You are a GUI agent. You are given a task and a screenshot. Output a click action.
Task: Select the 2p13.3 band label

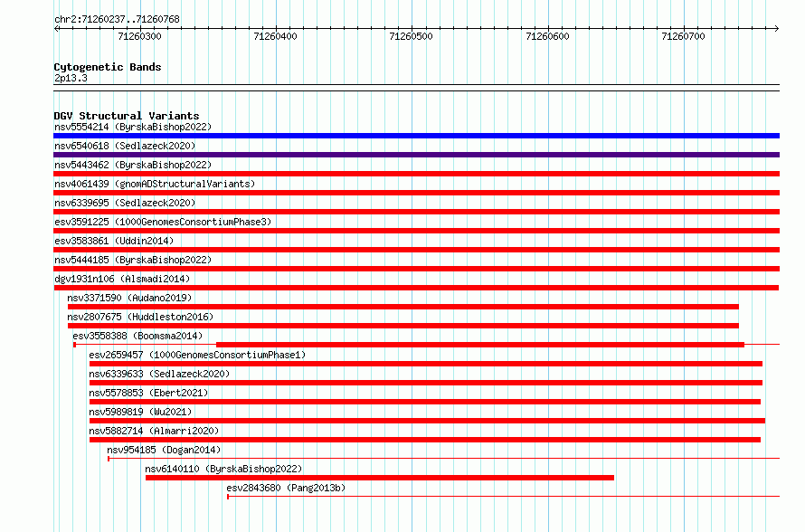point(71,78)
